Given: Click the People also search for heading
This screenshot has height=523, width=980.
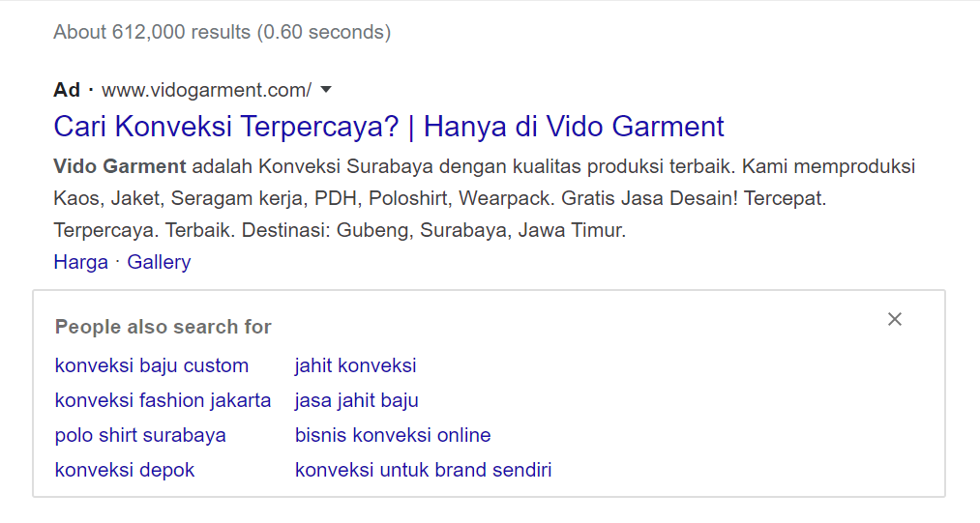Looking at the screenshot, I should (163, 327).
